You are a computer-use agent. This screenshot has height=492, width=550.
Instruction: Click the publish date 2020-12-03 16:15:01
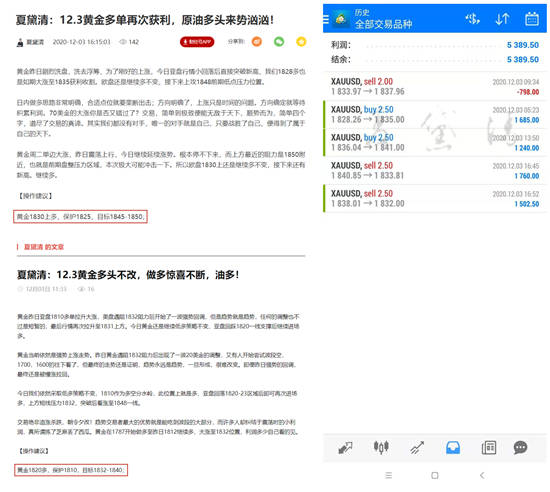pos(81,42)
